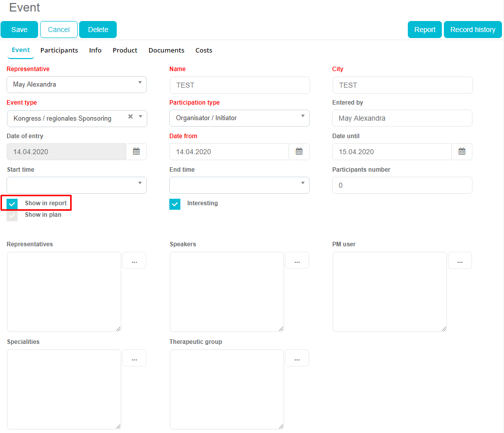504x433 pixels.
Task: Toggle the Show in plan checkbox
Action: coord(13,215)
